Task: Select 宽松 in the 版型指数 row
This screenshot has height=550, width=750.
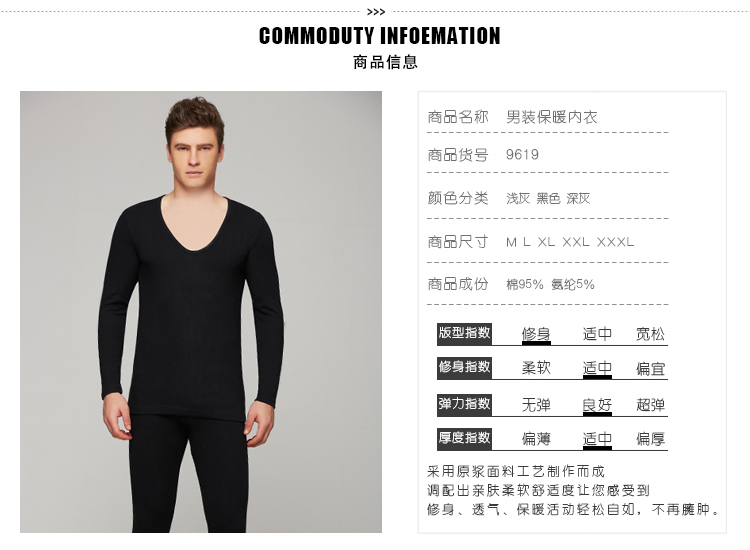Action: [x=650, y=334]
